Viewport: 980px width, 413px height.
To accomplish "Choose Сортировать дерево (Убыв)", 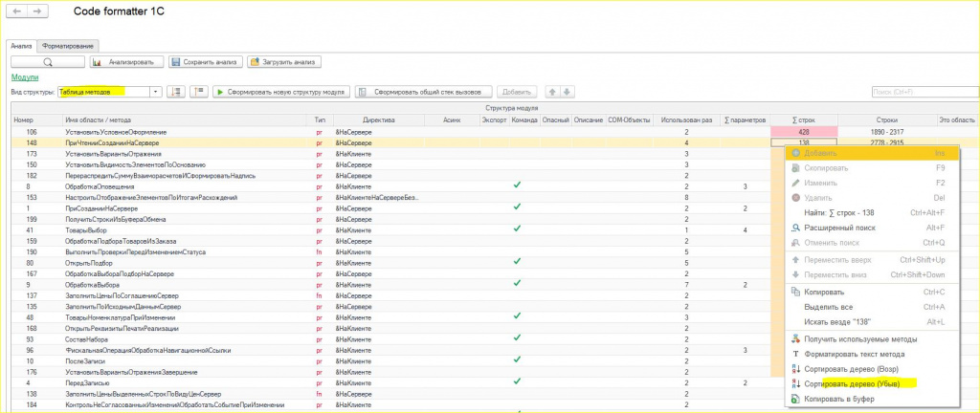I will coord(871,384).
